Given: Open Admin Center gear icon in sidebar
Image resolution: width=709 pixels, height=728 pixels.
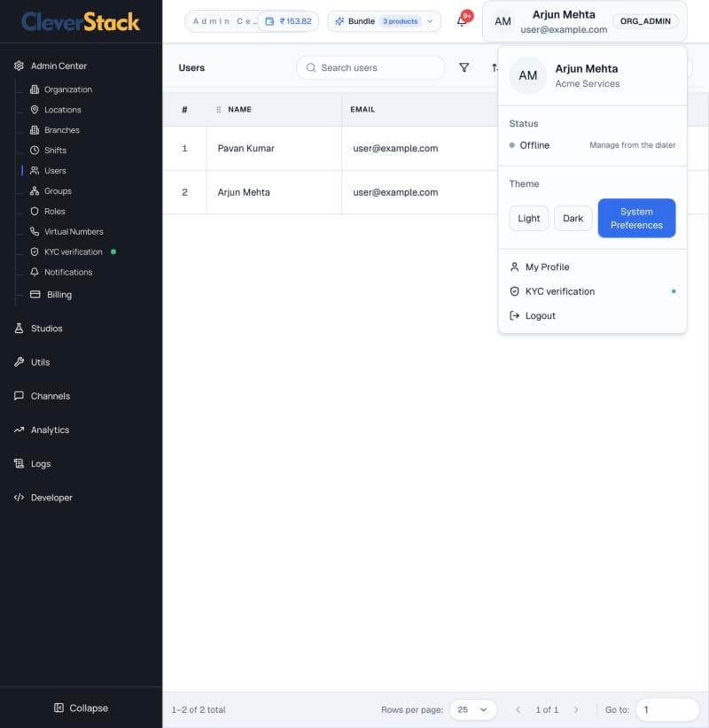Looking at the screenshot, I should 19,66.
